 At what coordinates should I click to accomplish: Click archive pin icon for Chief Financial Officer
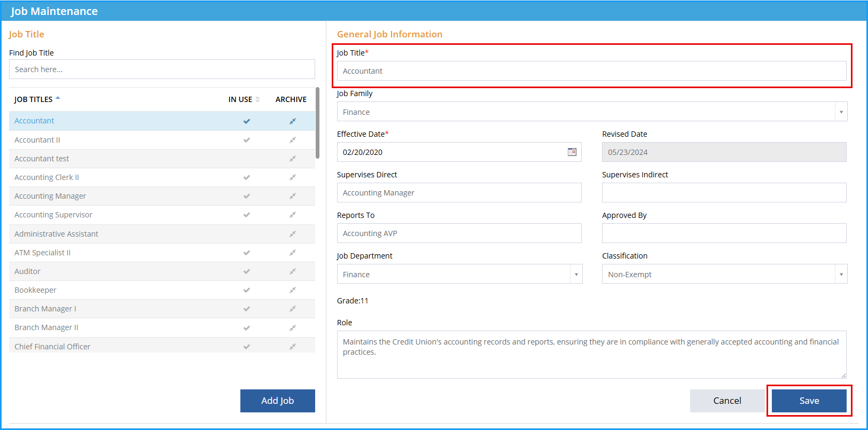click(293, 347)
